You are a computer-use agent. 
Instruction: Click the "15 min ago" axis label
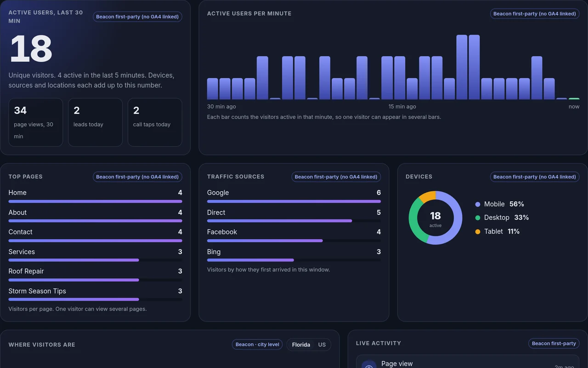402,107
